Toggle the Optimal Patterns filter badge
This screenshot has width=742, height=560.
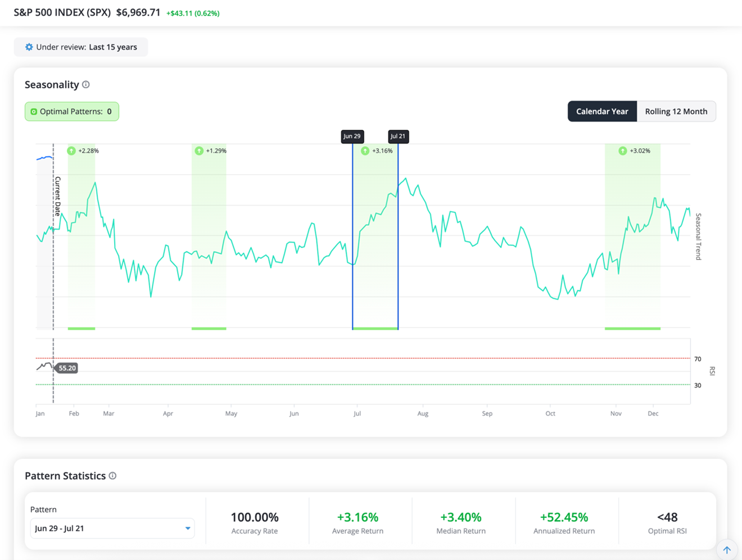(72, 111)
